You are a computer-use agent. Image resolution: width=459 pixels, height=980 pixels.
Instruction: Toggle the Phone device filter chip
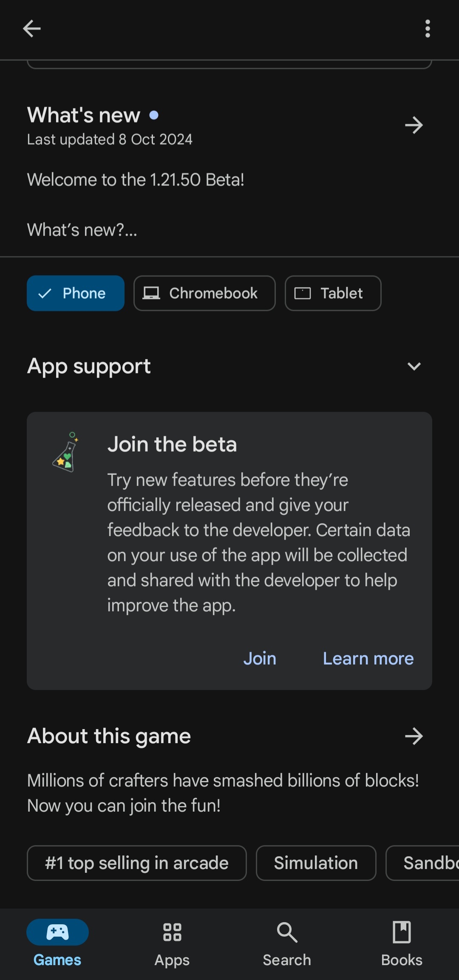76,293
